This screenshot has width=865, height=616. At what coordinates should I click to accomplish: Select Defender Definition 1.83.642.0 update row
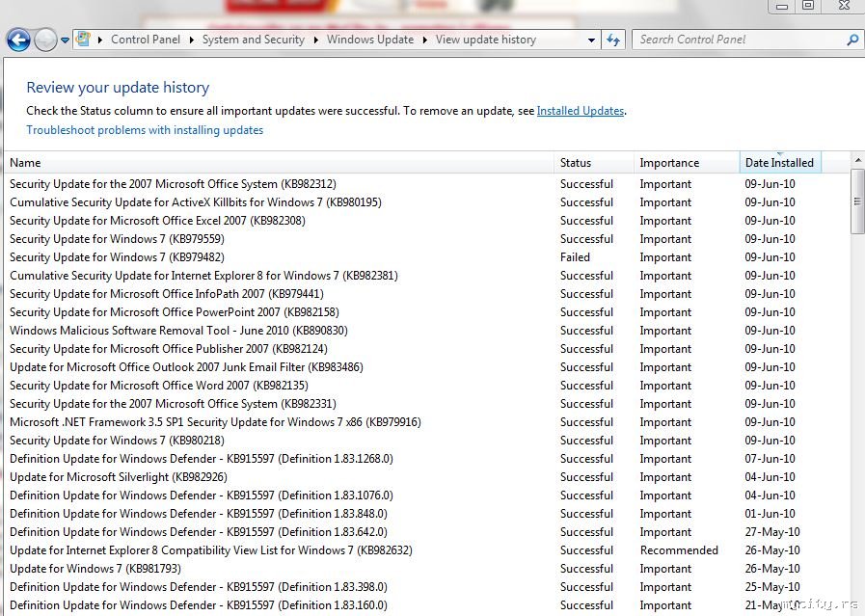427,531
